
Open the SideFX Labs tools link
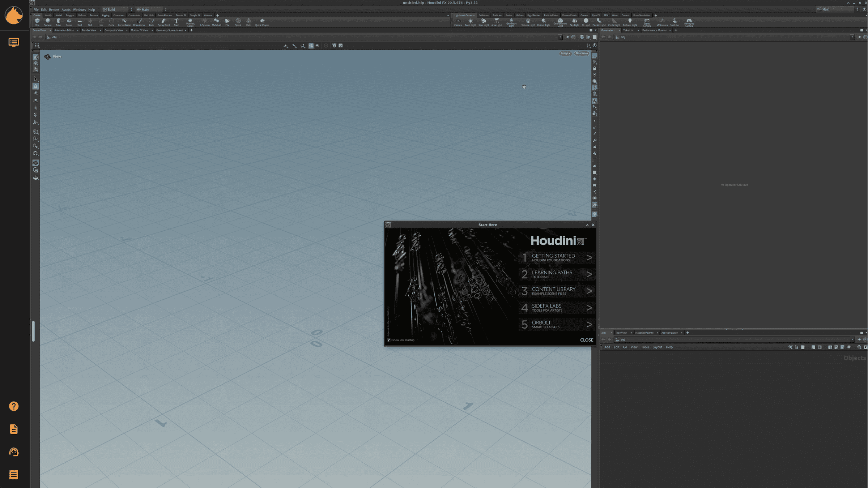pyautogui.click(x=557, y=308)
